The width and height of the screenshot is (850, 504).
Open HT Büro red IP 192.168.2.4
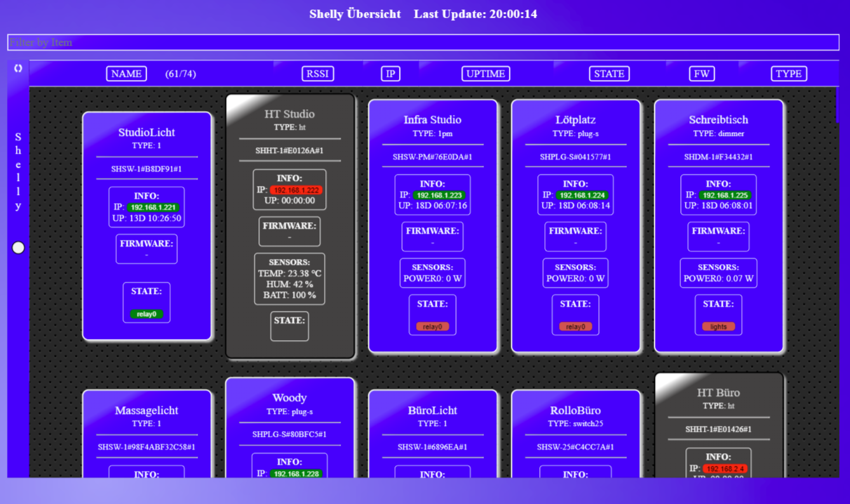pyautogui.click(x=725, y=469)
